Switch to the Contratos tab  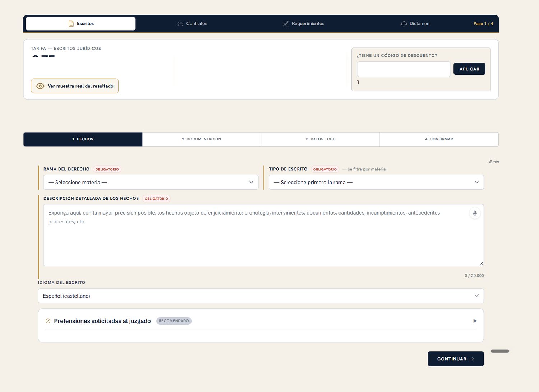(192, 24)
